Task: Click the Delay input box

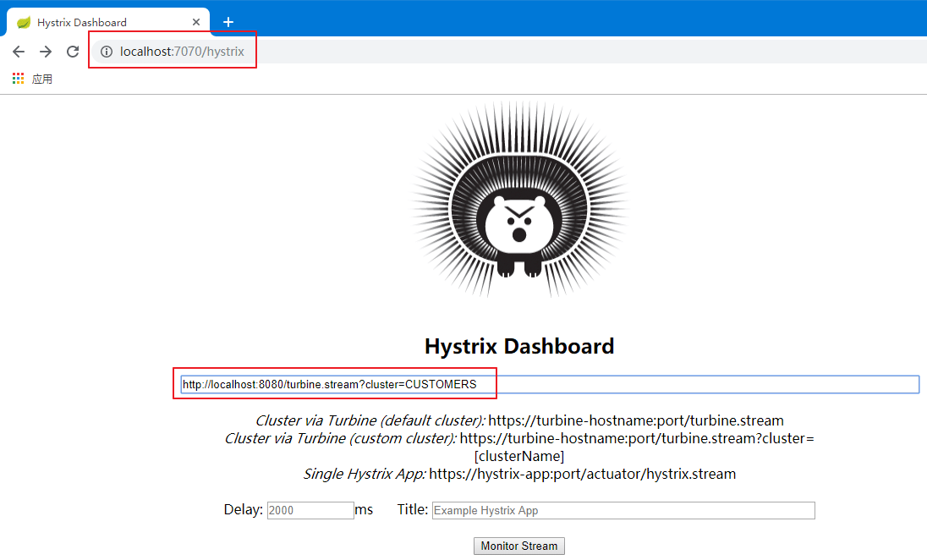Action: [x=310, y=510]
